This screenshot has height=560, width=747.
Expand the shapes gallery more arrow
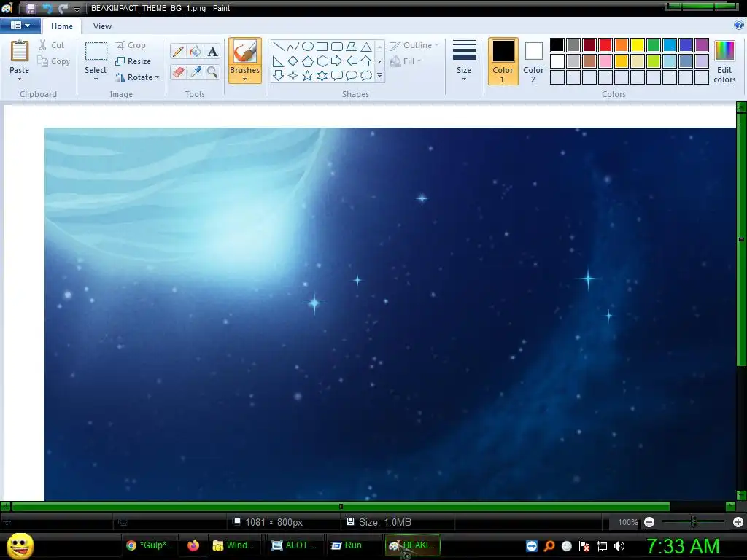379,76
